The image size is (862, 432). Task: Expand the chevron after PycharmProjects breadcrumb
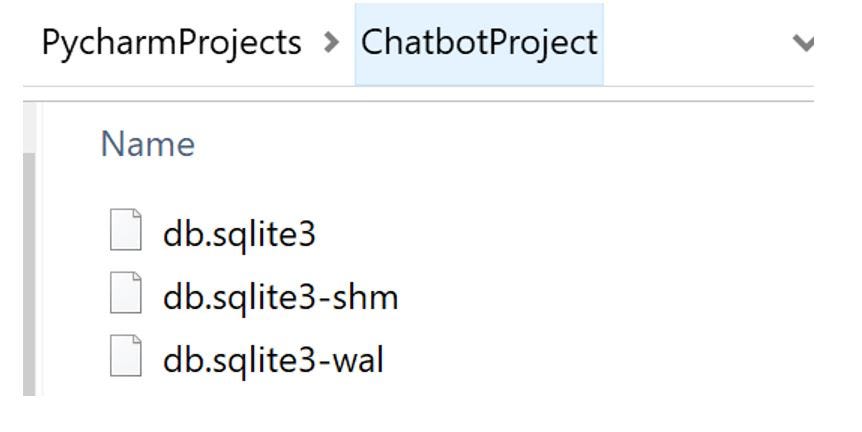coord(331,44)
